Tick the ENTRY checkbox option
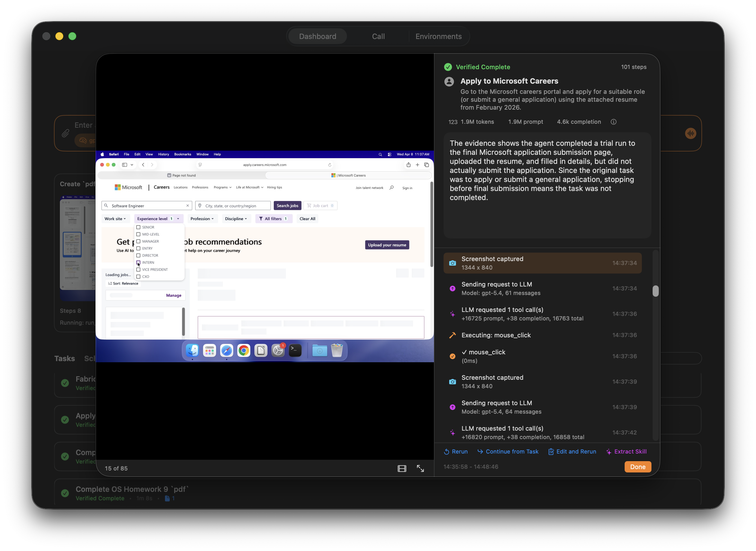756x551 pixels. [138, 248]
